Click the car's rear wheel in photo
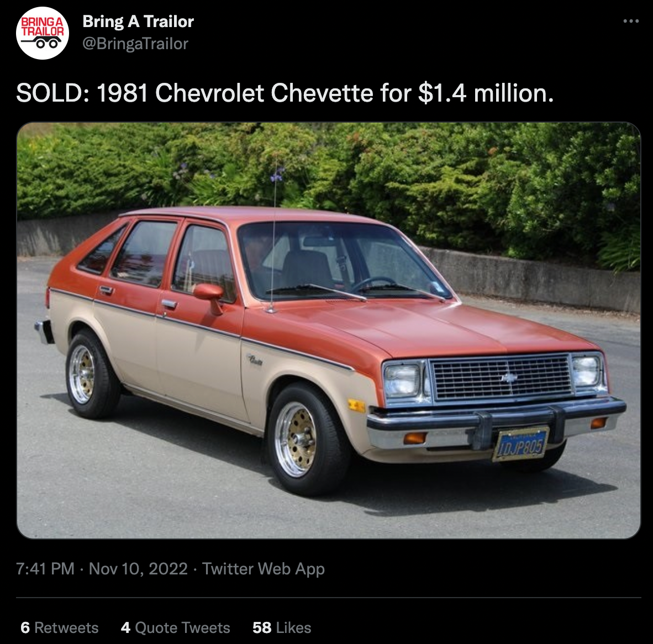The image size is (653, 644). [83, 374]
